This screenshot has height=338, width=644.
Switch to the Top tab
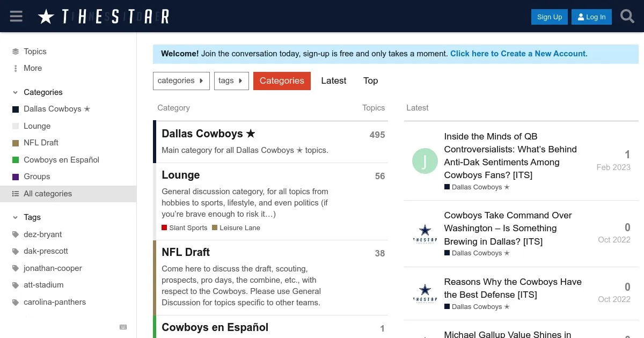pyautogui.click(x=371, y=81)
